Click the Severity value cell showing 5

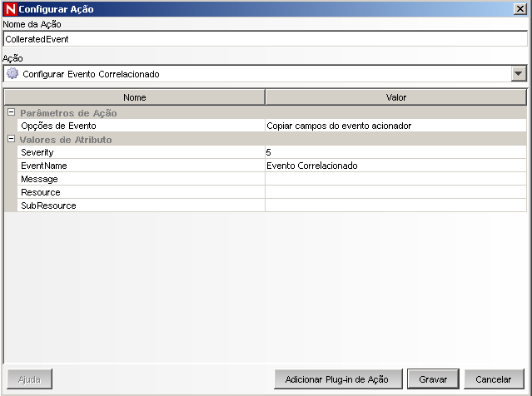pyautogui.click(x=395, y=152)
